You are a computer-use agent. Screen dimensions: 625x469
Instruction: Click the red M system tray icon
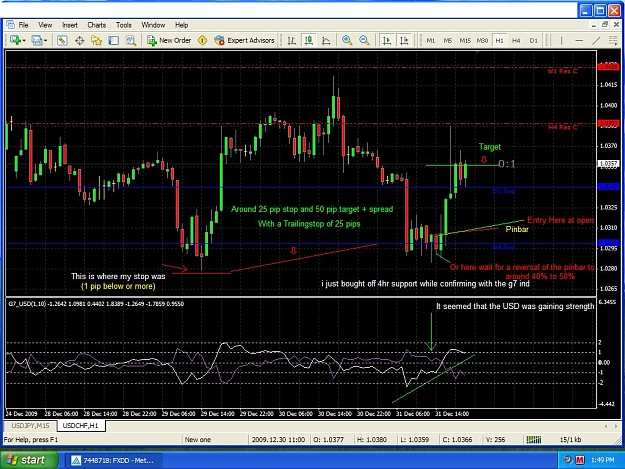[x=580, y=460]
